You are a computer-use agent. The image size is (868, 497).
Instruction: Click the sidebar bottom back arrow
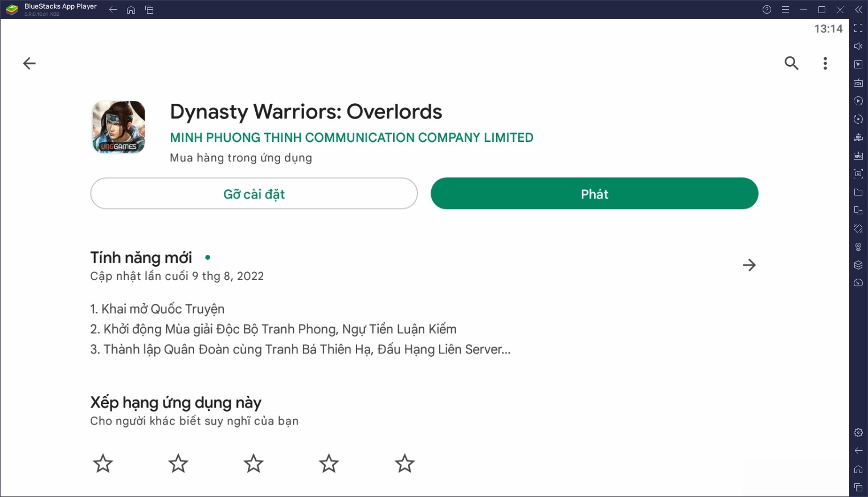(x=858, y=451)
